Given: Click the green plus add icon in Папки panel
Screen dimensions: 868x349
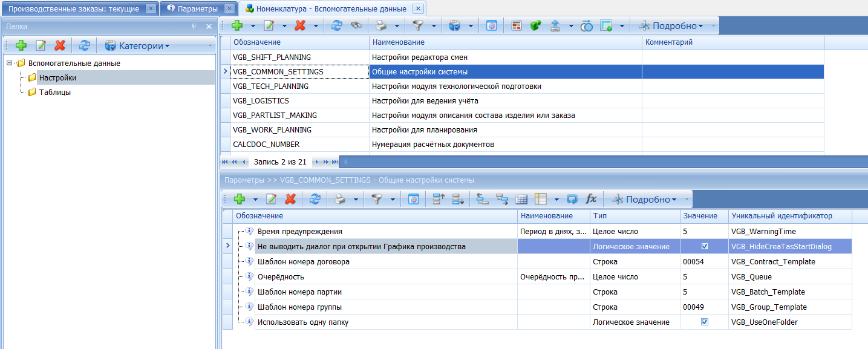Looking at the screenshot, I should (x=21, y=45).
